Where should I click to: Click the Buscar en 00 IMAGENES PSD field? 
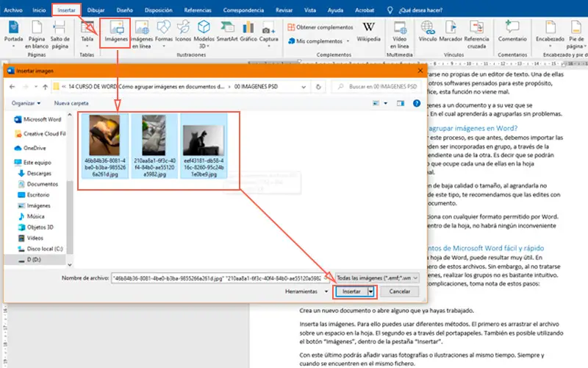coord(376,87)
